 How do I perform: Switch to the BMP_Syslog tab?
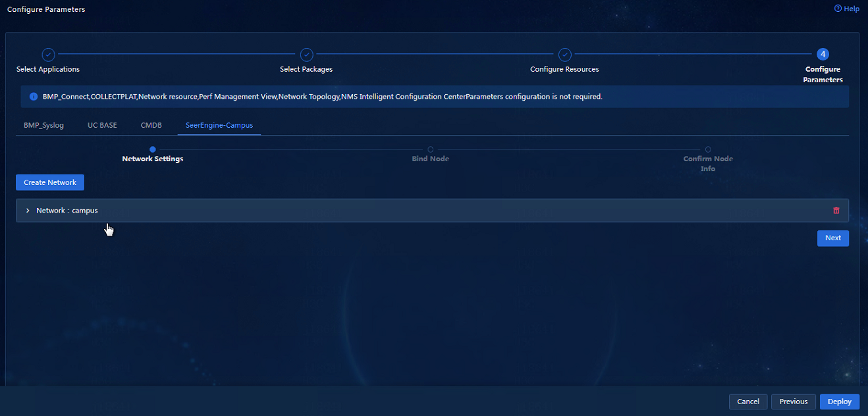(x=43, y=125)
